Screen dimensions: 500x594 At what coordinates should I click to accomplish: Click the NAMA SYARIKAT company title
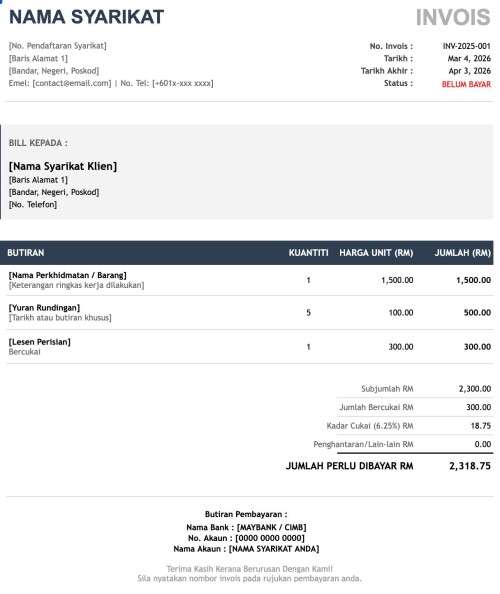pos(86,17)
